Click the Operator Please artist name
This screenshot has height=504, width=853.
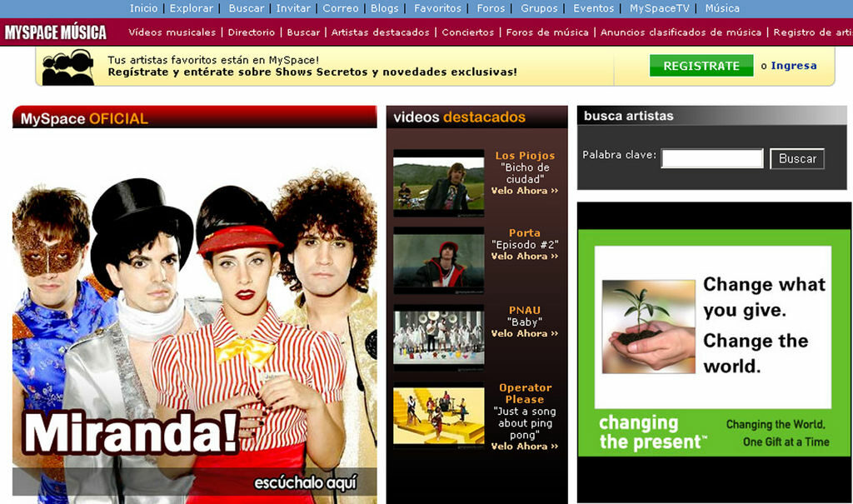tap(525, 393)
